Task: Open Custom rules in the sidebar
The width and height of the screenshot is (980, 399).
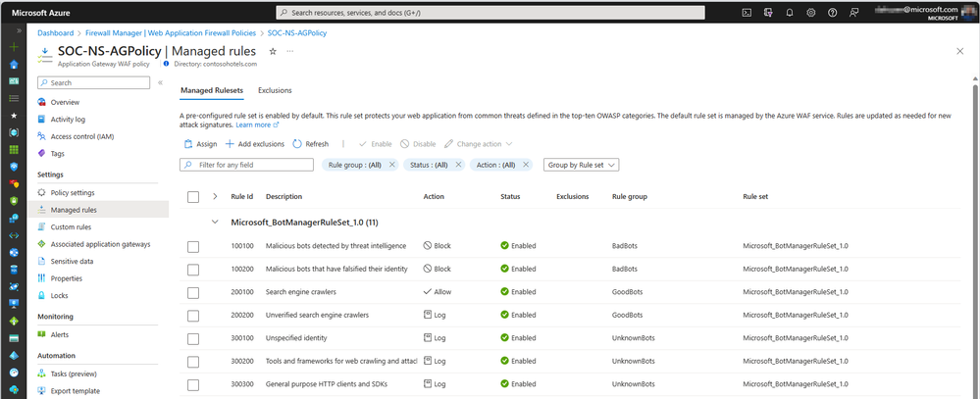Action: click(x=71, y=227)
